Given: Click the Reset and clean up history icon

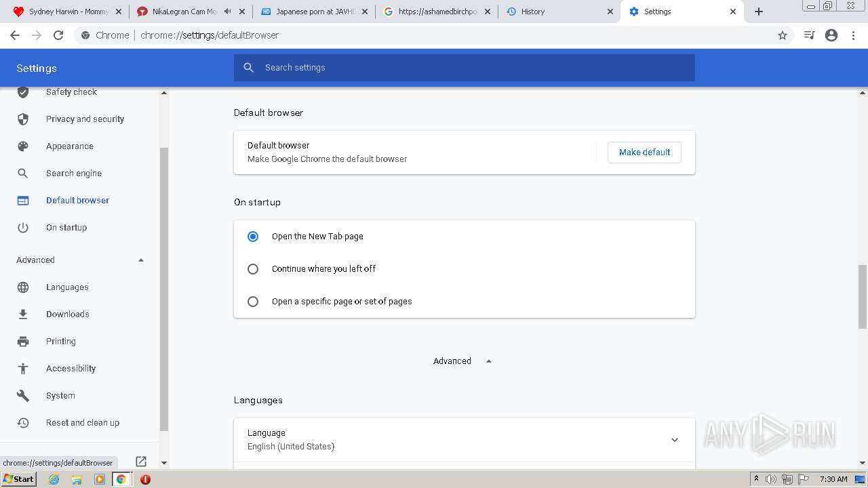Looking at the screenshot, I should click(x=23, y=423).
